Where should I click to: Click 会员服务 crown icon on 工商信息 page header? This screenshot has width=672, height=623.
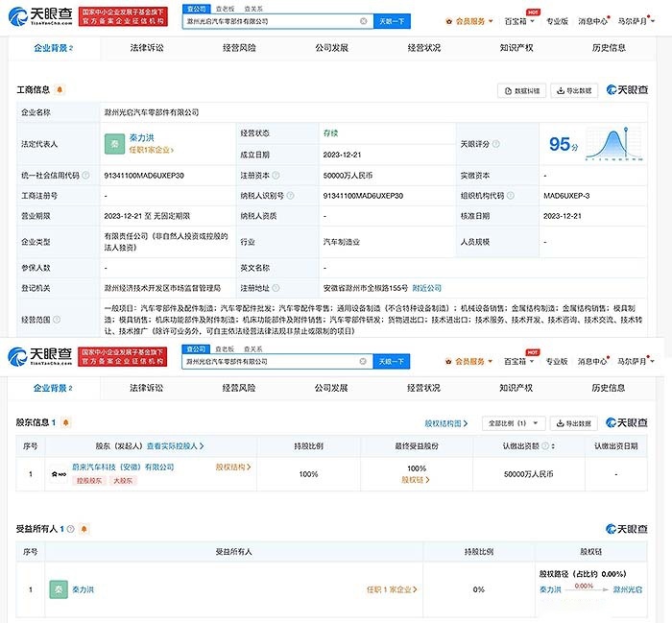[448, 21]
